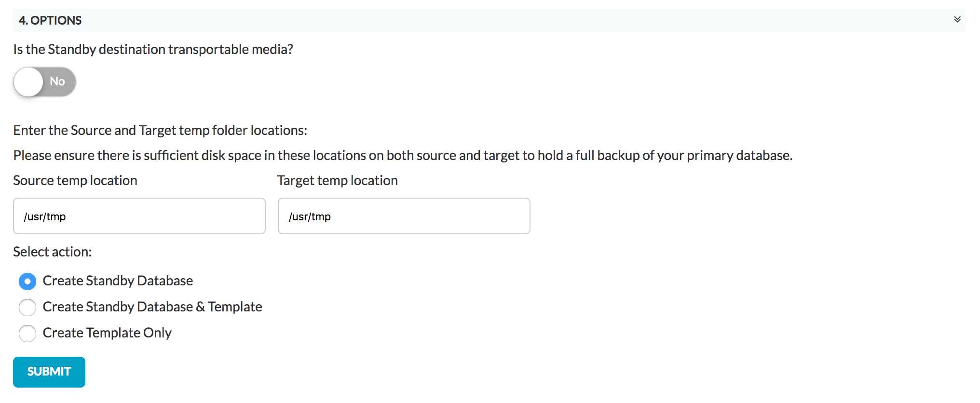Screen dimensions: 980x403
Task: Click "Create Standby Database & Template" label text
Action: [x=152, y=307]
